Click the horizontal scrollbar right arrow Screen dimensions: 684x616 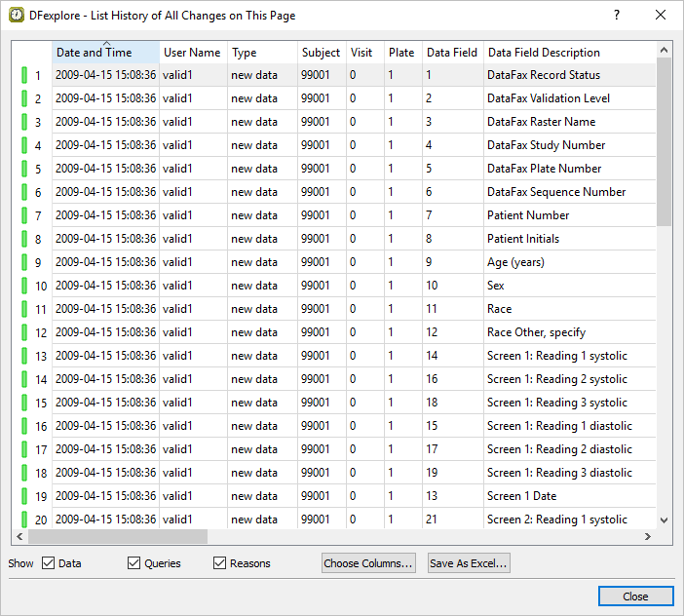648,537
